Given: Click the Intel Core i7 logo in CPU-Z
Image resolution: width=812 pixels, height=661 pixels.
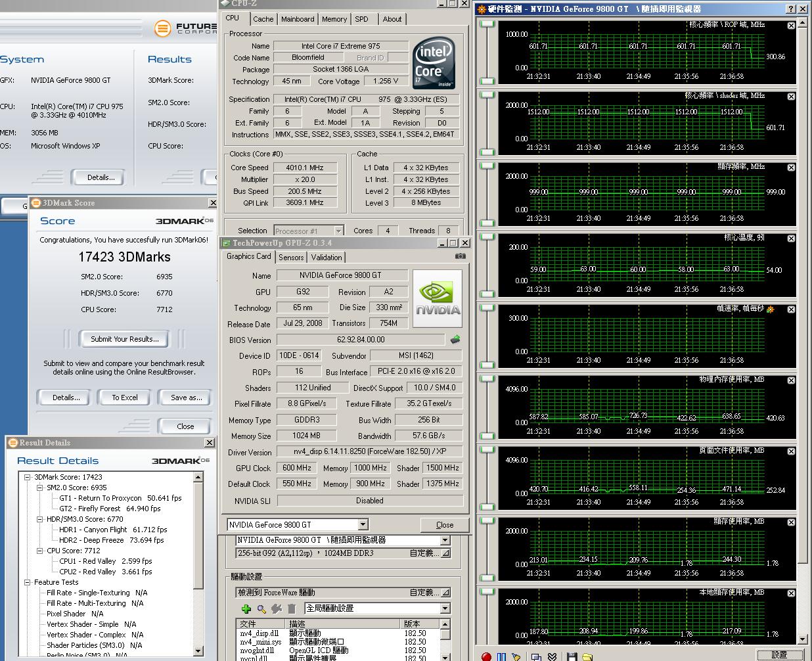Looking at the screenshot, I should (x=434, y=63).
